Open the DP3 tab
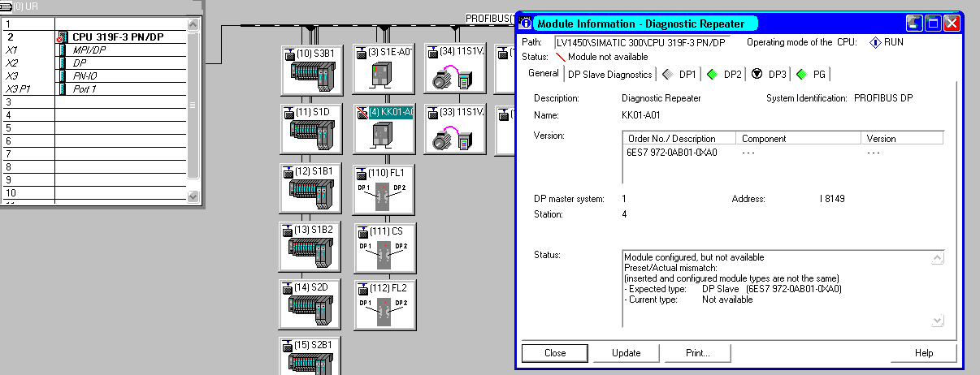This screenshot has height=375, width=980. click(769, 75)
